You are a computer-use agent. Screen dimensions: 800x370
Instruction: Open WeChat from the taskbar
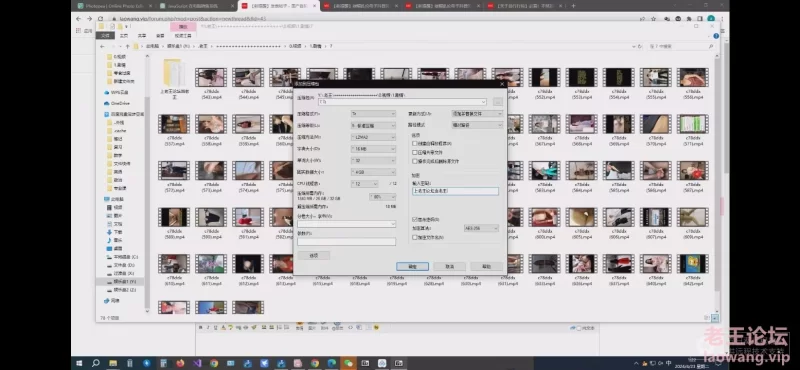coord(348,363)
